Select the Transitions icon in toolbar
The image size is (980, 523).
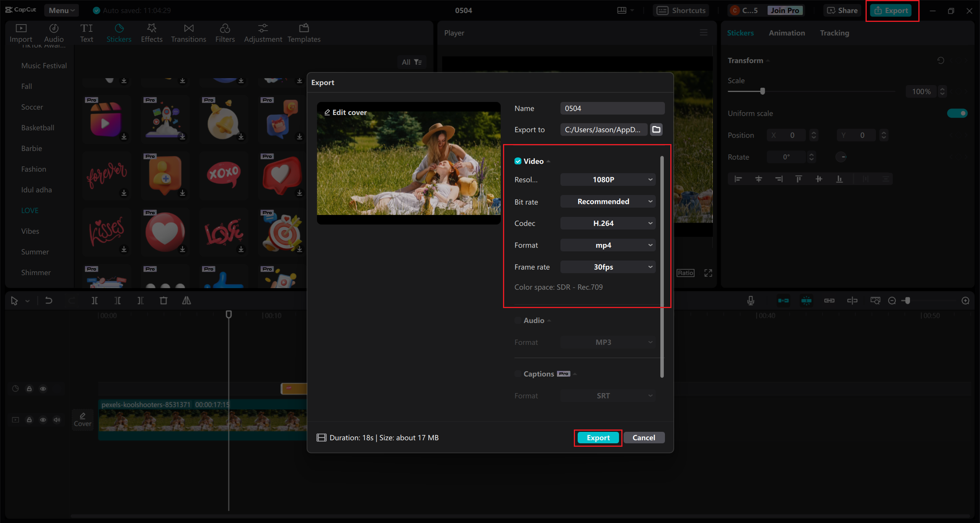click(x=188, y=33)
